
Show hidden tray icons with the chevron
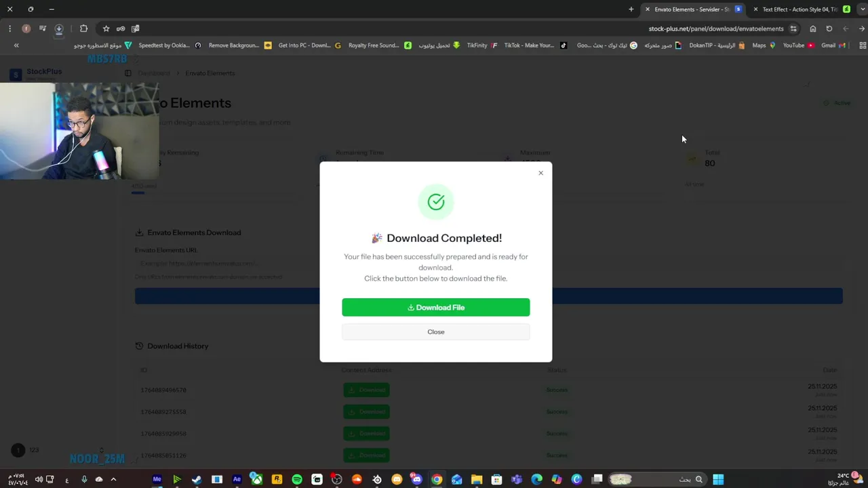[113, 479]
